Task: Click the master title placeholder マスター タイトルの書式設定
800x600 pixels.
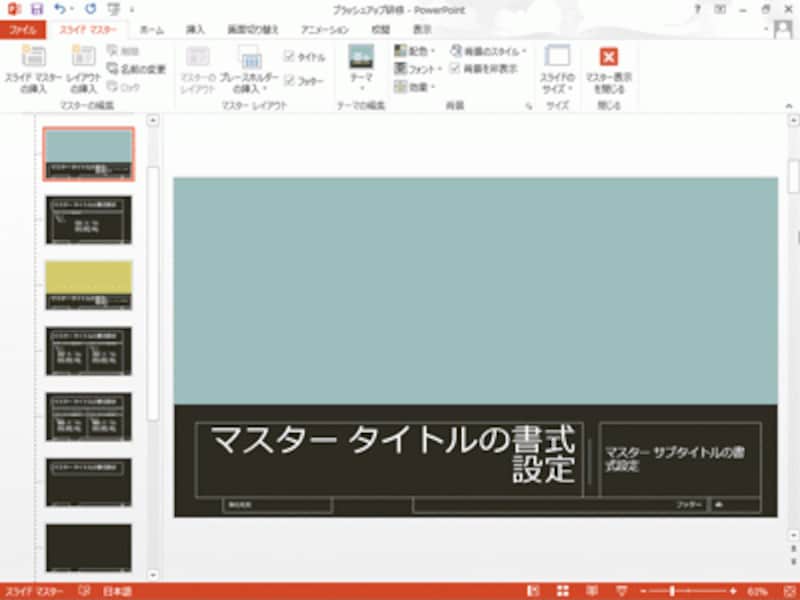Action: pyautogui.click(x=389, y=459)
